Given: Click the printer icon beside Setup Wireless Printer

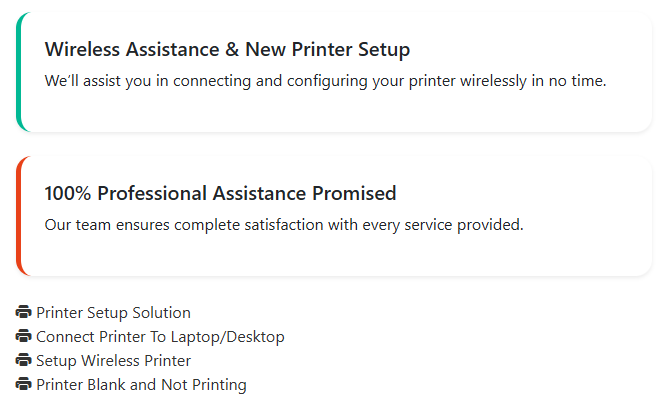Looking at the screenshot, I should click(x=24, y=361).
